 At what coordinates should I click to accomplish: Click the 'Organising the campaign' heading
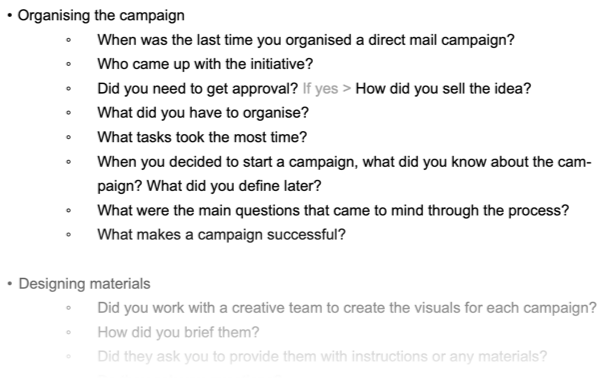tap(101, 16)
